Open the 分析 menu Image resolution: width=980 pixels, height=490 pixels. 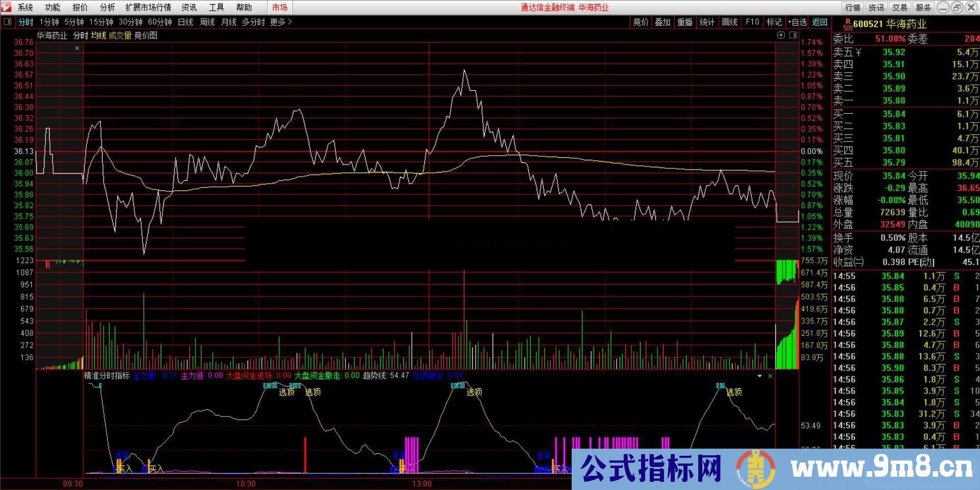point(107,7)
